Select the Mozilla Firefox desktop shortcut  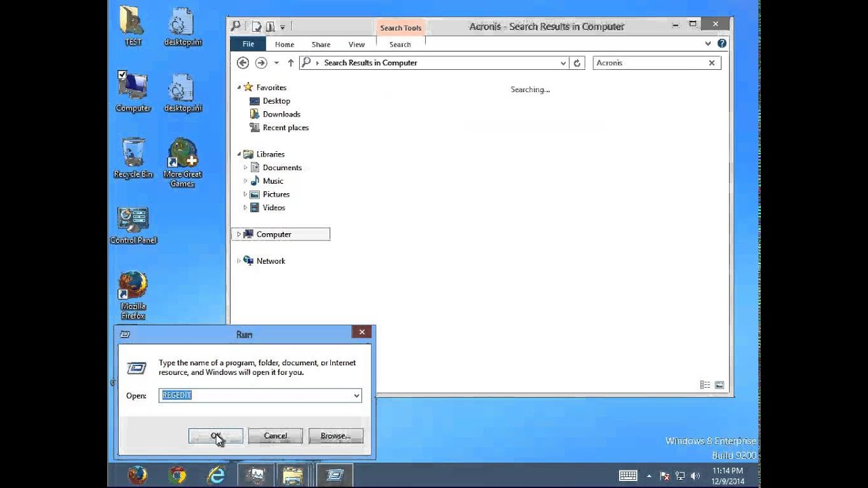tap(133, 296)
